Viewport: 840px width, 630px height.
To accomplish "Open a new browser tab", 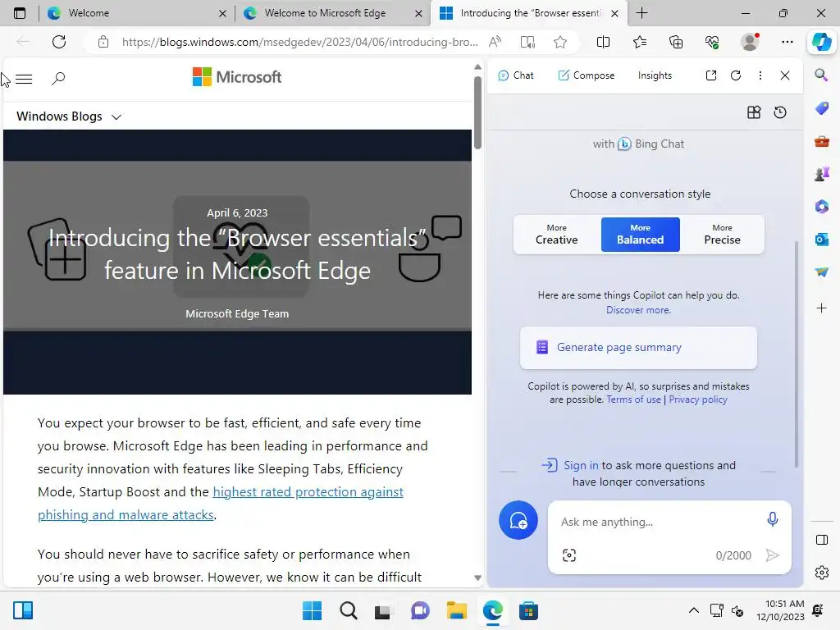I will coord(641,13).
